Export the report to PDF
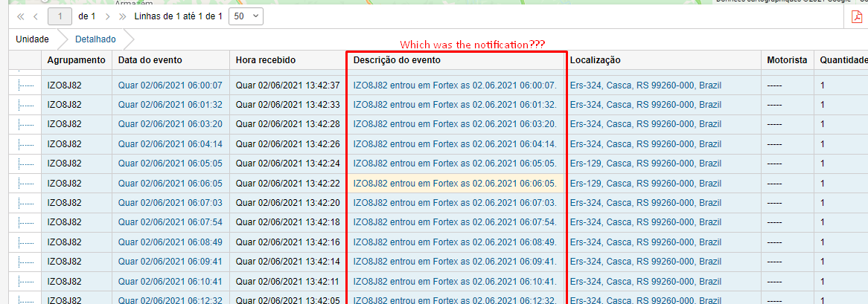 pos(857,16)
